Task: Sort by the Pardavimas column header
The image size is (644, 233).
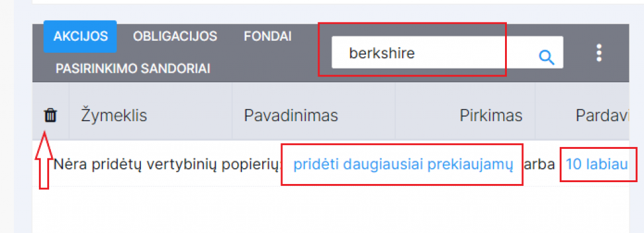Action: 602,116
